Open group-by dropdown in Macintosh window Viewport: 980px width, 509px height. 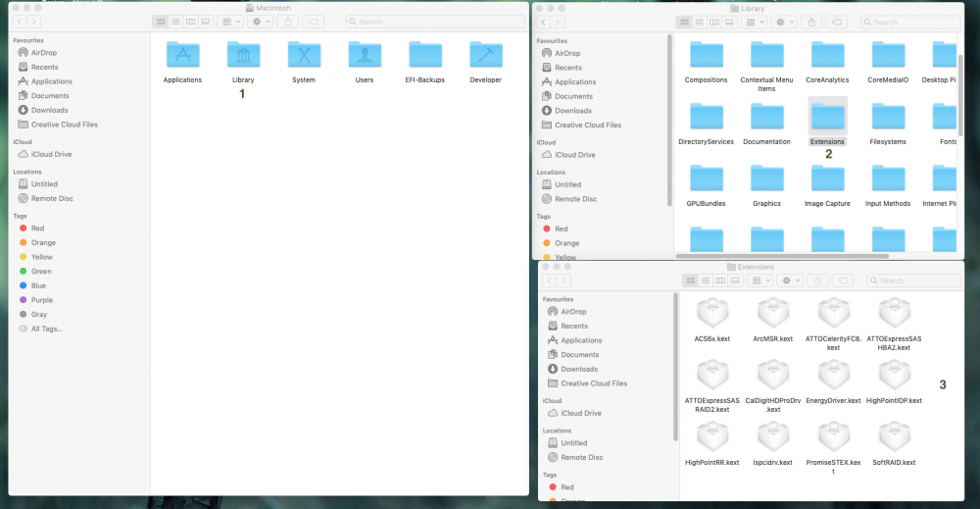pyautogui.click(x=230, y=22)
